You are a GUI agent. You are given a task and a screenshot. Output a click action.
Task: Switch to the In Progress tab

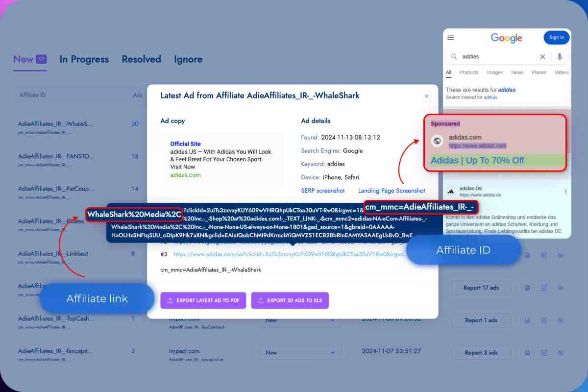(84, 59)
